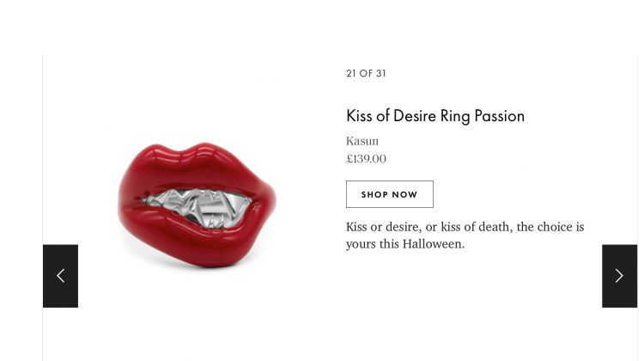The height and width of the screenshot is (361, 644).
Task: Select the Kiss of Desire Ring Passion title
Action: coord(435,116)
